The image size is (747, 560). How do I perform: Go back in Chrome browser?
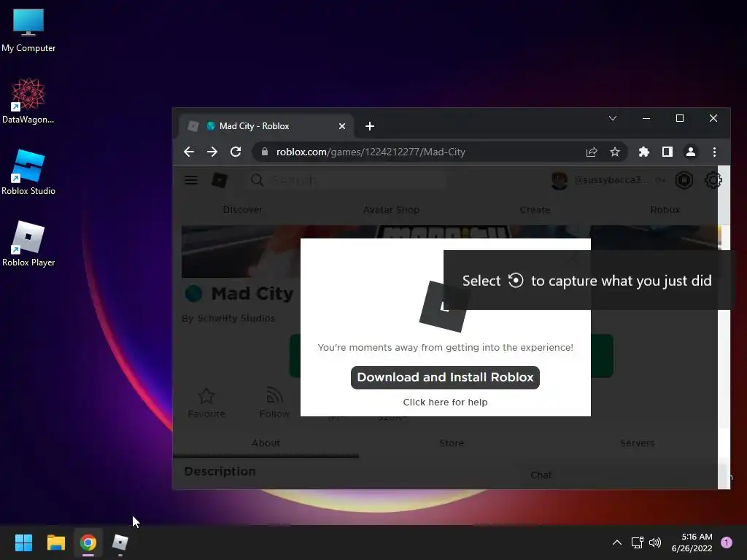[189, 152]
